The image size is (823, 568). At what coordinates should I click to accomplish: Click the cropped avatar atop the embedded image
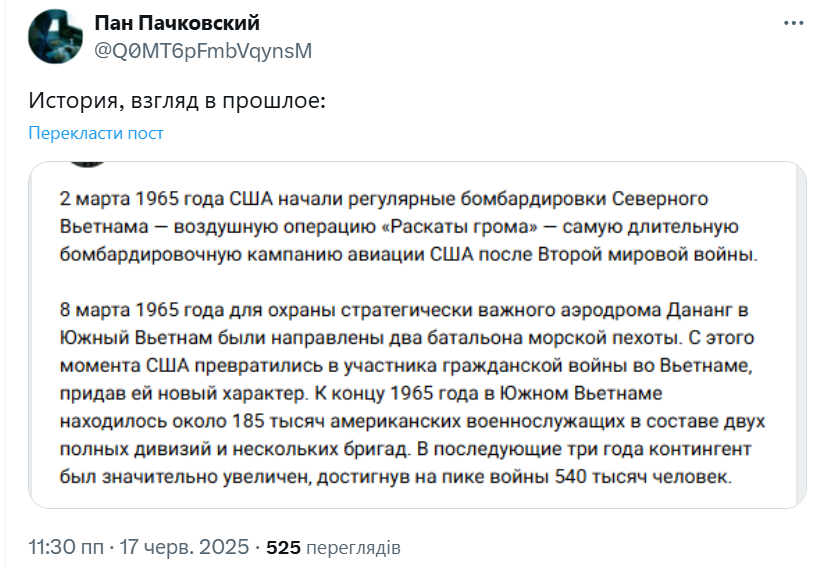click(90, 163)
